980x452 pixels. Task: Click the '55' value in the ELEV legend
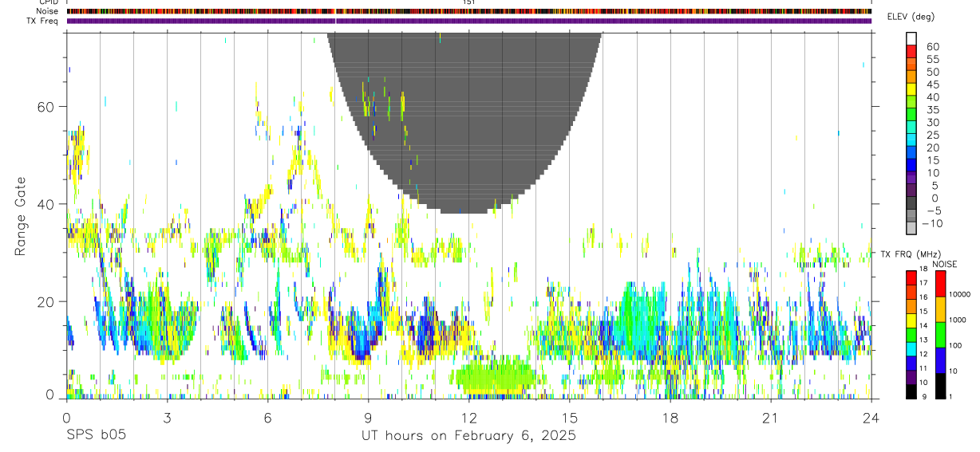coord(932,59)
